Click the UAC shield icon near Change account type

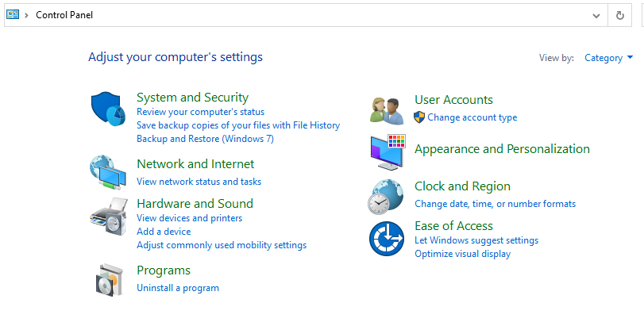click(419, 117)
